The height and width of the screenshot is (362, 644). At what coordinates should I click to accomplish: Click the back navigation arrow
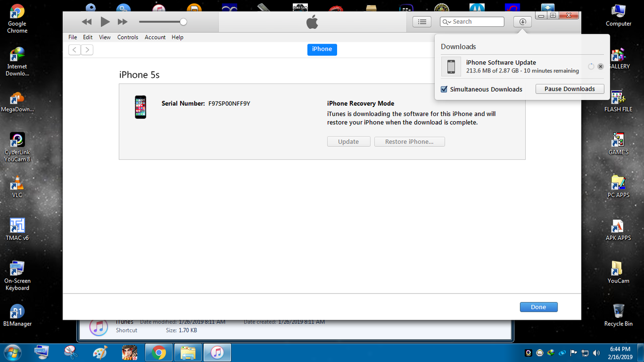click(74, 49)
